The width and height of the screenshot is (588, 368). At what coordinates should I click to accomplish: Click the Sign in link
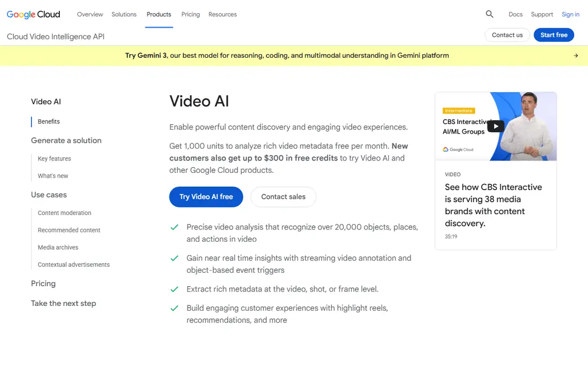click(570, 14)
